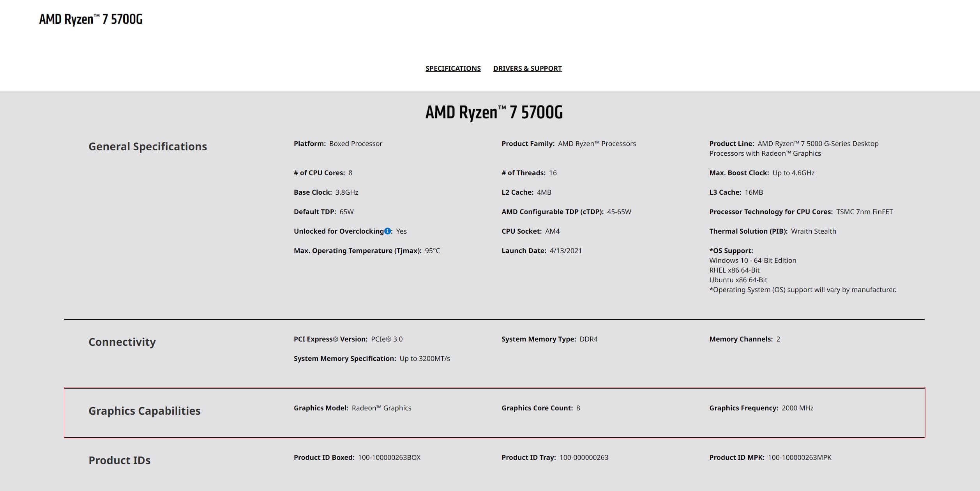Click the Ubuntu x86 64-Bit entry
980x491 pixels.
tap(738, 280)
